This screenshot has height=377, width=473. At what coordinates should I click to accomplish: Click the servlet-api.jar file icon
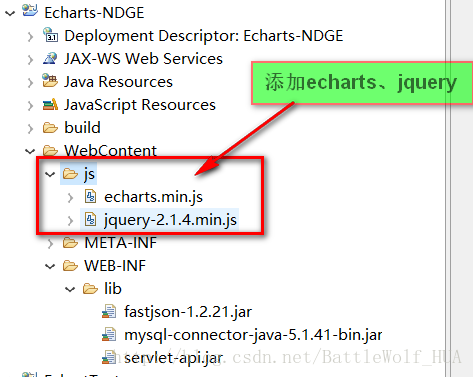click(x=109, y=358)
